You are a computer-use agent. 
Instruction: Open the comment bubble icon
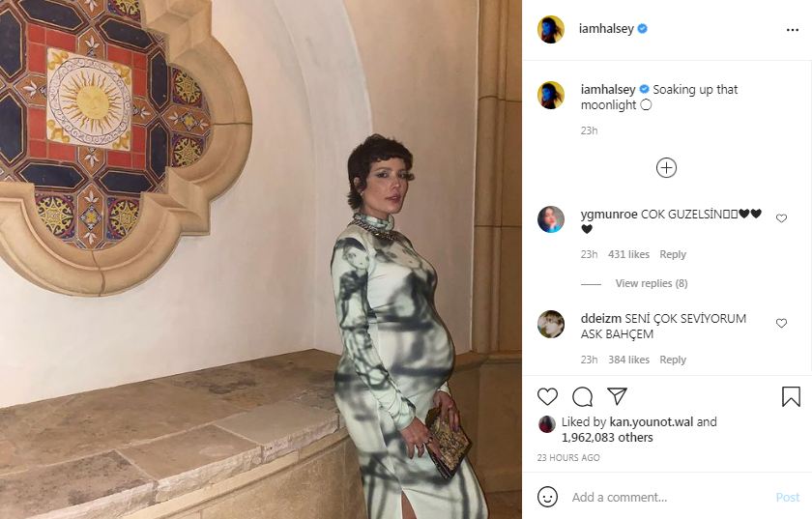point(583,397)
